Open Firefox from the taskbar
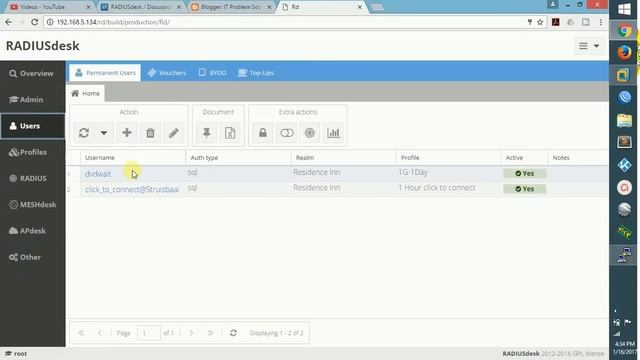640x360 pixels. pyautogui.click(x=624, y=53)
